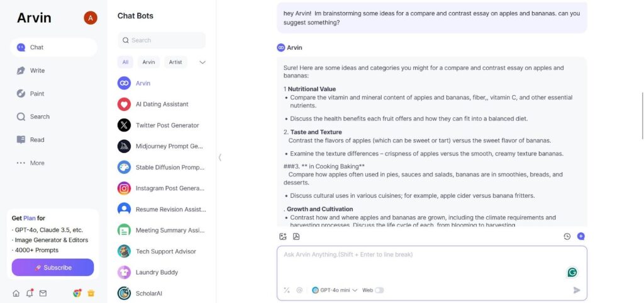Screen dimensions: 644x303
Task: Click the upload image icon above input
Action: click(282, 236)
